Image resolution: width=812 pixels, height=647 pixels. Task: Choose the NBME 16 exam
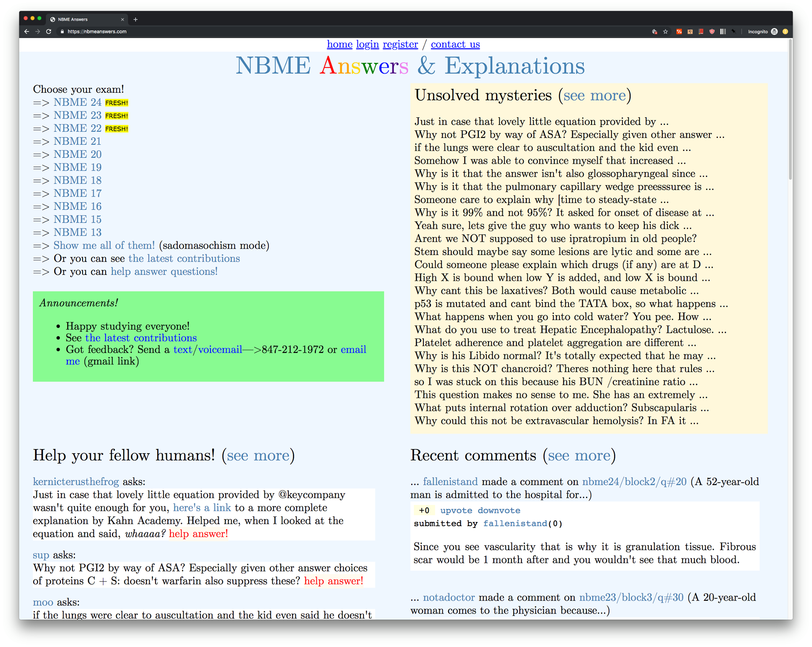pyautogui.click(x=78, y=207)
